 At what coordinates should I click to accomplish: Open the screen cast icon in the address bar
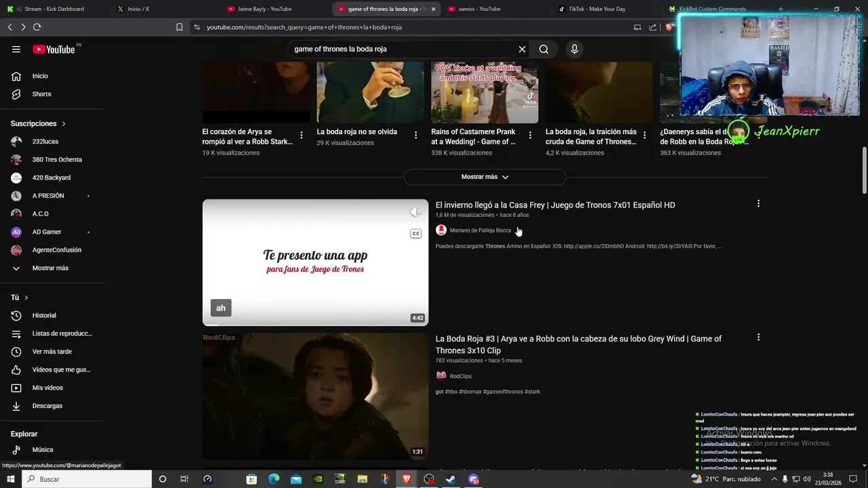(x=637, y=27)
